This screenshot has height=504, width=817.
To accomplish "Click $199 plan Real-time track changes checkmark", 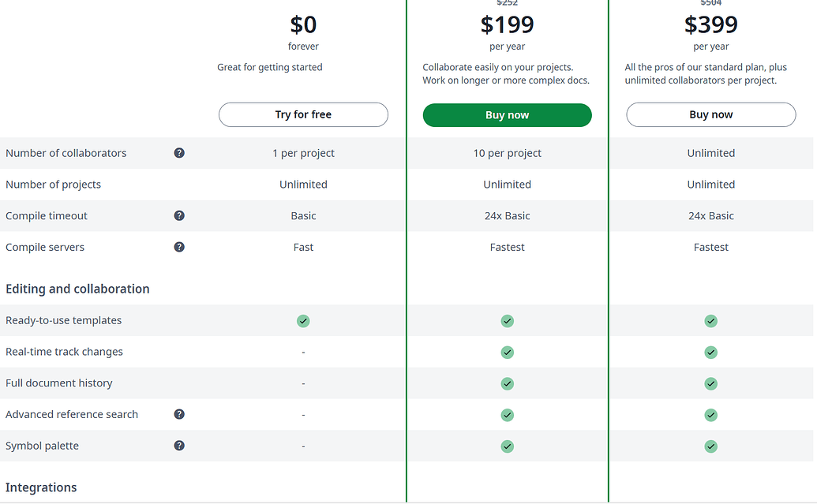I will pos(507,353).
